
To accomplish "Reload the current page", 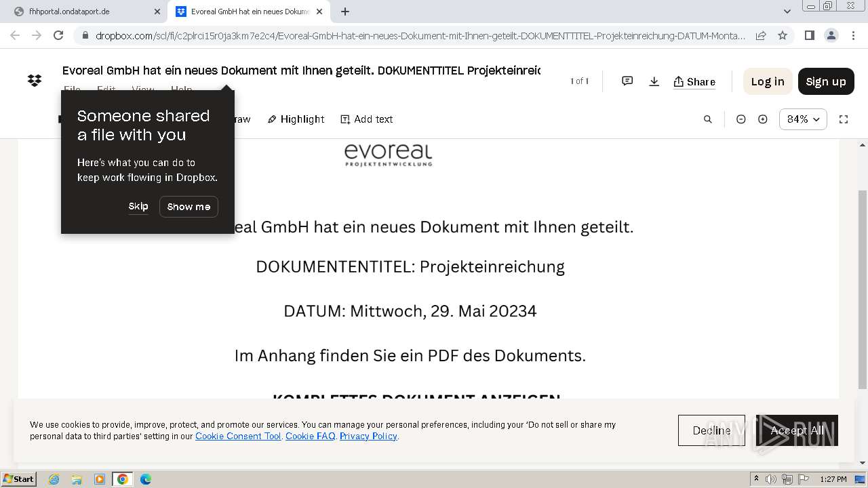I will [58, 35].
